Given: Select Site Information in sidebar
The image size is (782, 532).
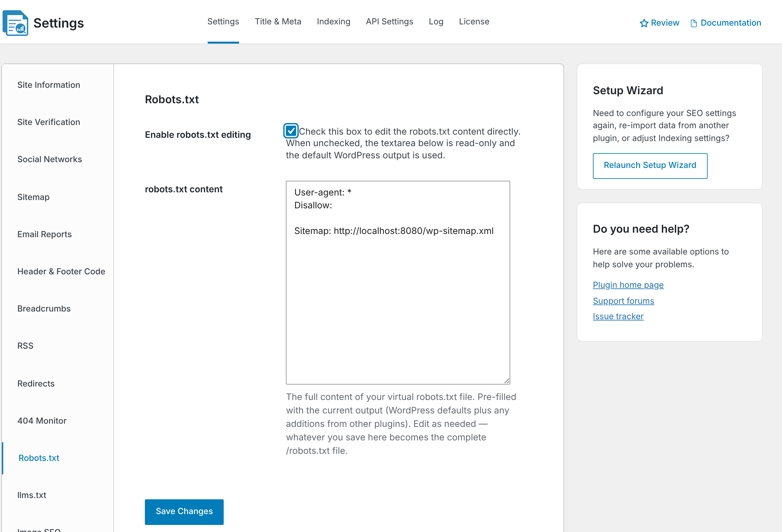Looking at the screenshot, I should 49,85.
